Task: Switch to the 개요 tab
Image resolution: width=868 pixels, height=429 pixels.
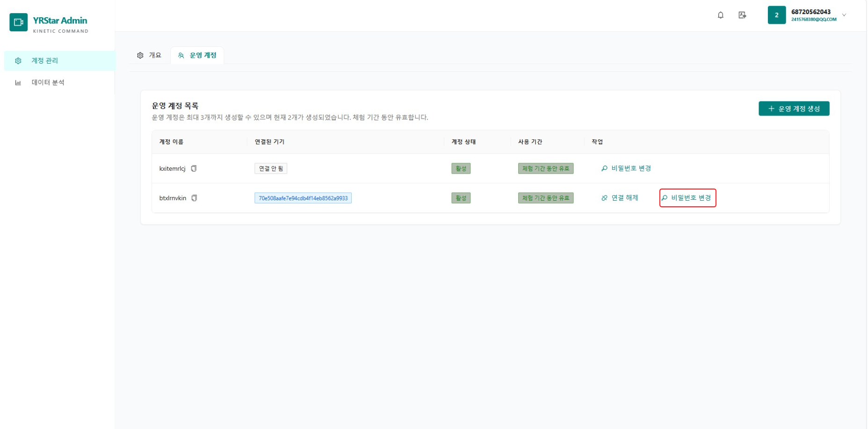Action: point(149,55)
